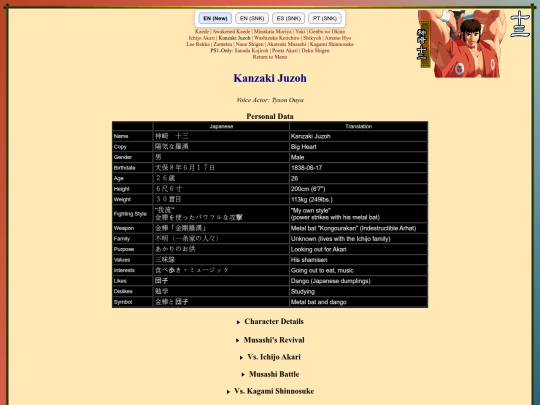Open Sanada Kojiroh PS1-only link
This screenshot has height=405, width=540.
251,51
